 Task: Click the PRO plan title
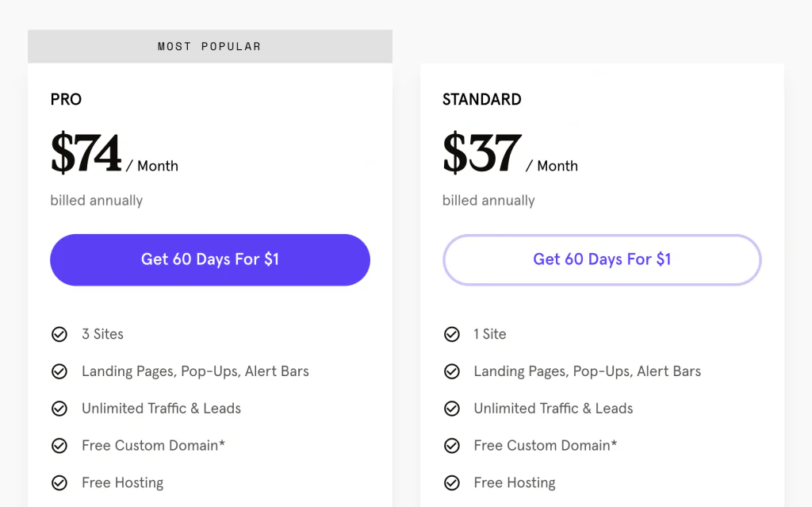point(66,99)
